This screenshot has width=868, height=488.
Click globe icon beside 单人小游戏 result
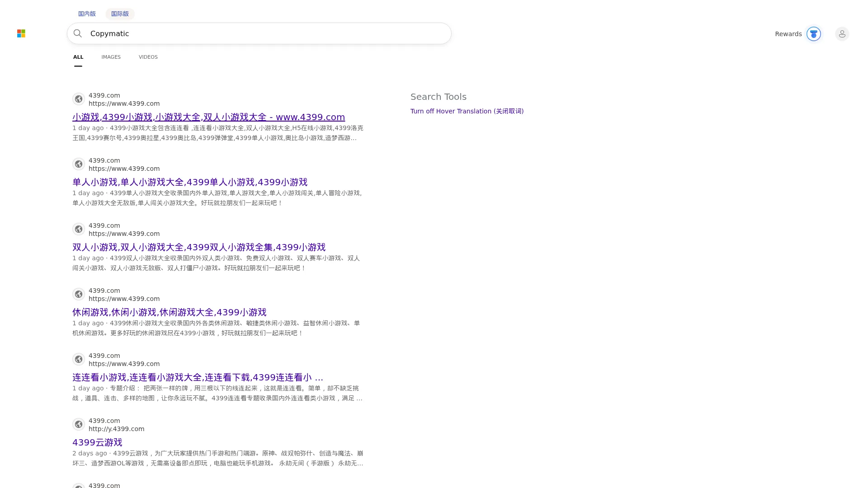tap(79, 164)
